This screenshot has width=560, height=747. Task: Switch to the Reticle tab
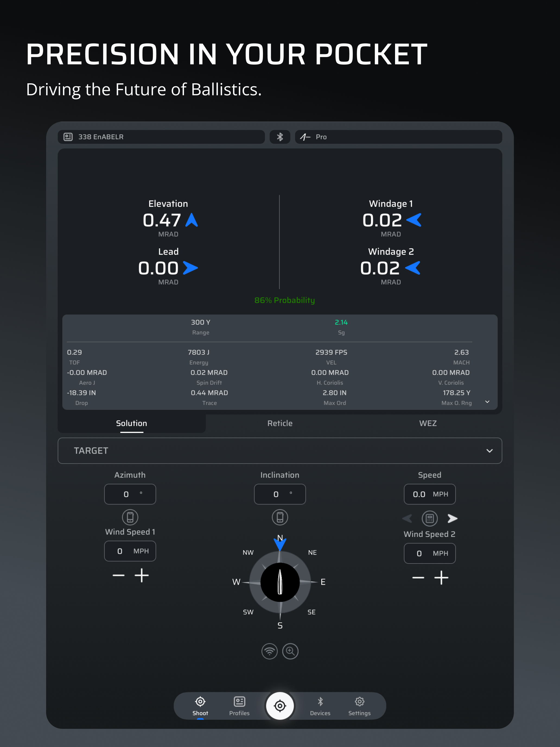280,423
